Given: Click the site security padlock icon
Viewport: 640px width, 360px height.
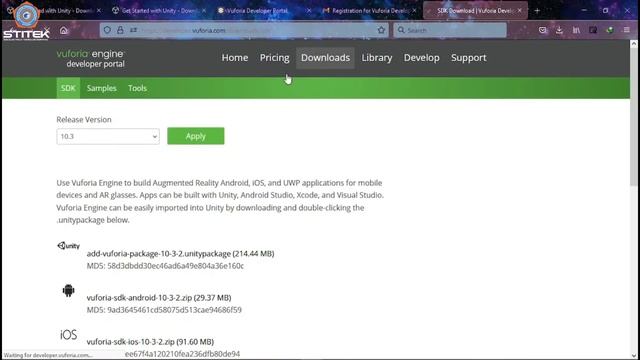Looking at the screenshot, I should 120,30.
